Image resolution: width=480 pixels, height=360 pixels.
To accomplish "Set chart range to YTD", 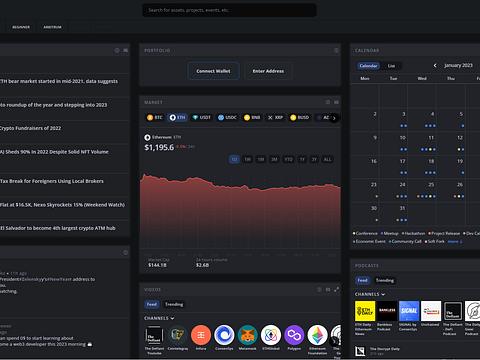I will (x=288, y=159).
